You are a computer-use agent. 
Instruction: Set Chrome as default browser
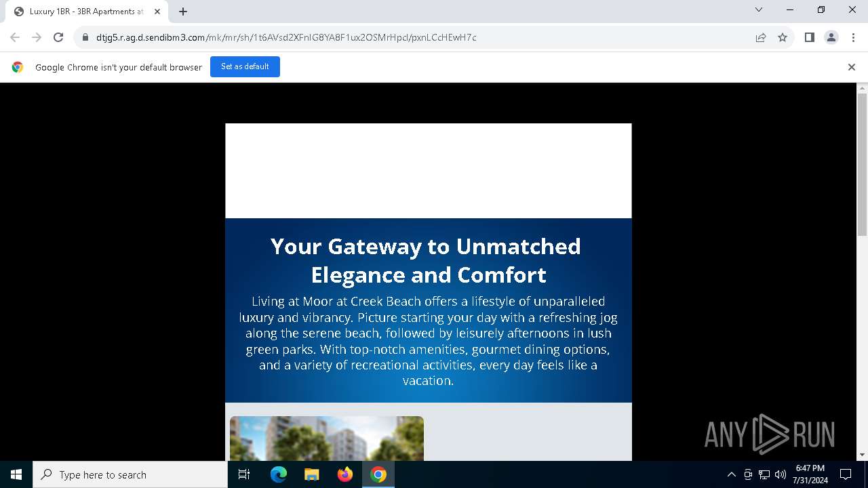point(245,66)
